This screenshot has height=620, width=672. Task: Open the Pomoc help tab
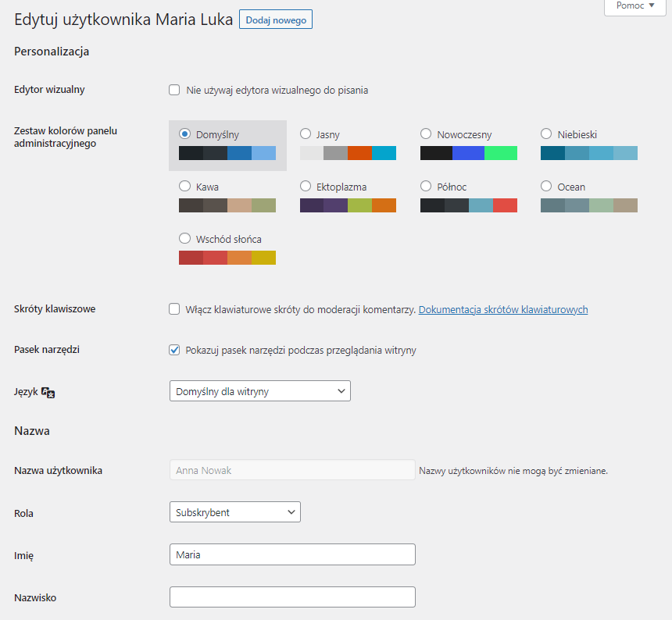coord(635,6)
